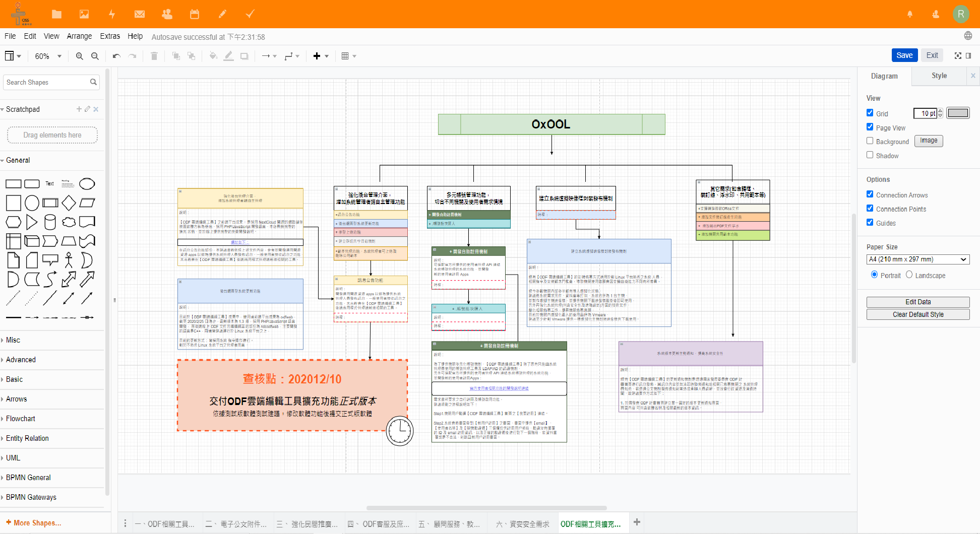Screen dimensions: 980x534
Task: Open the 60% zoom level dropdown
Action: 48,56
